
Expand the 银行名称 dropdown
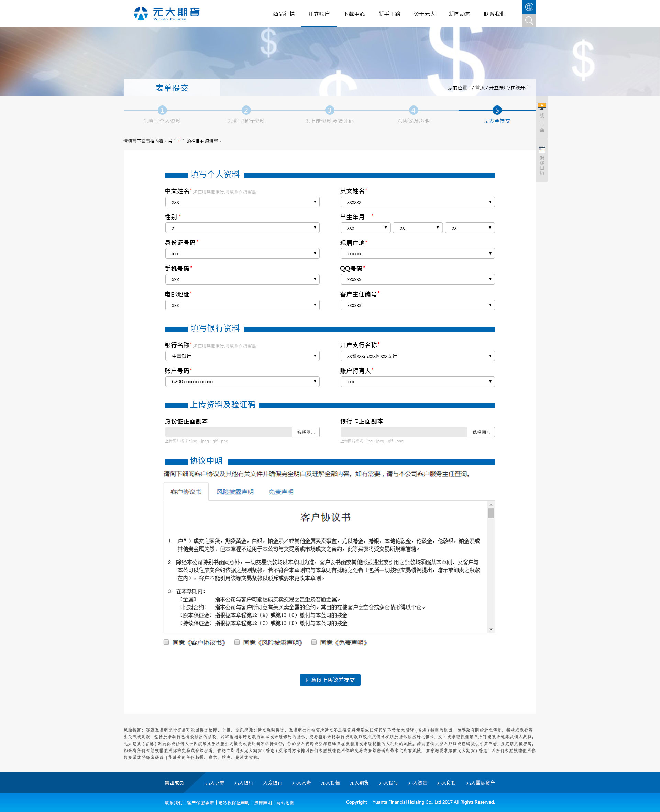242,356
